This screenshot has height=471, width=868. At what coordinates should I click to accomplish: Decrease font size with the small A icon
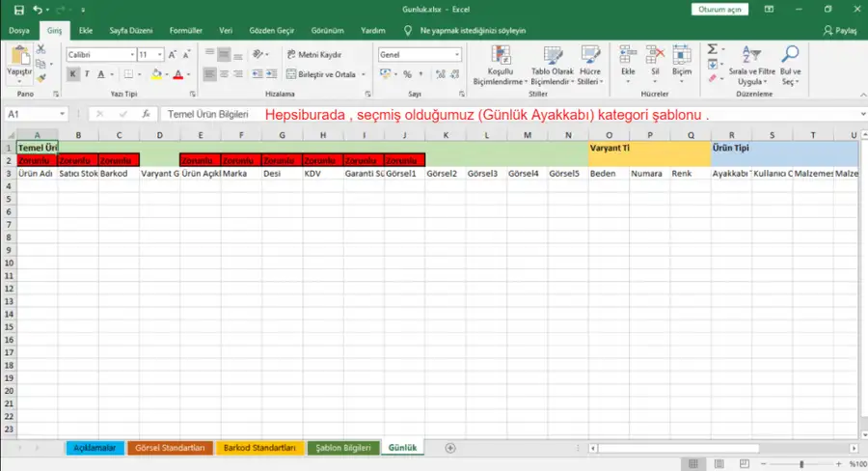[186, 54]
